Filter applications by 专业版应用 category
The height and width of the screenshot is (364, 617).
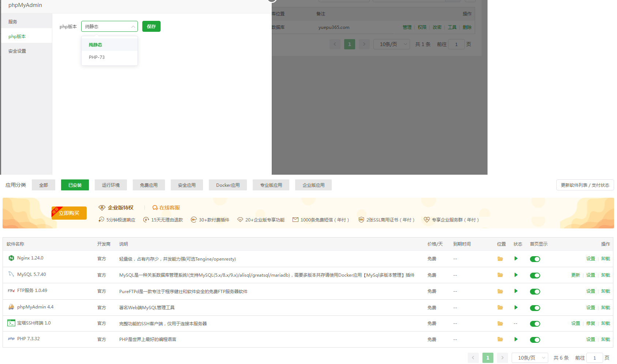[271, 185]
